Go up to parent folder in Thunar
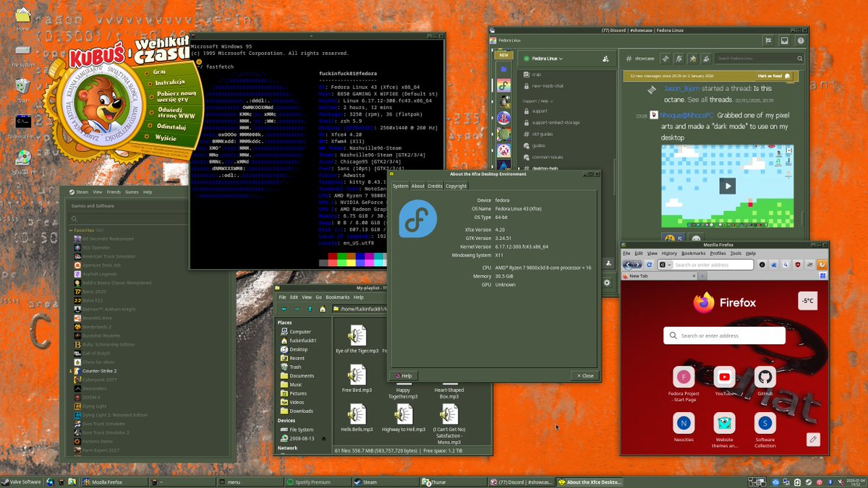This screenshot has height=488, width=868. (310, 309)
